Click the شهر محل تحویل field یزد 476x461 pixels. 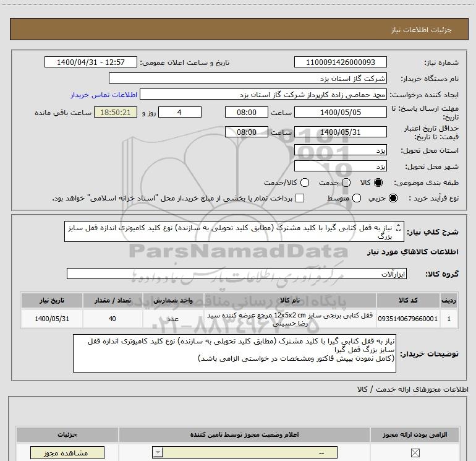340,166
